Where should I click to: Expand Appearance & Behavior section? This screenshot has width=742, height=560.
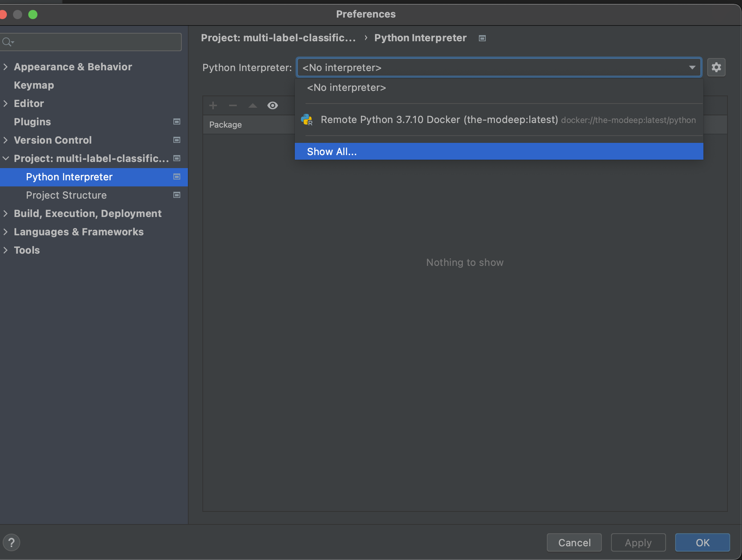click(6, 67)
